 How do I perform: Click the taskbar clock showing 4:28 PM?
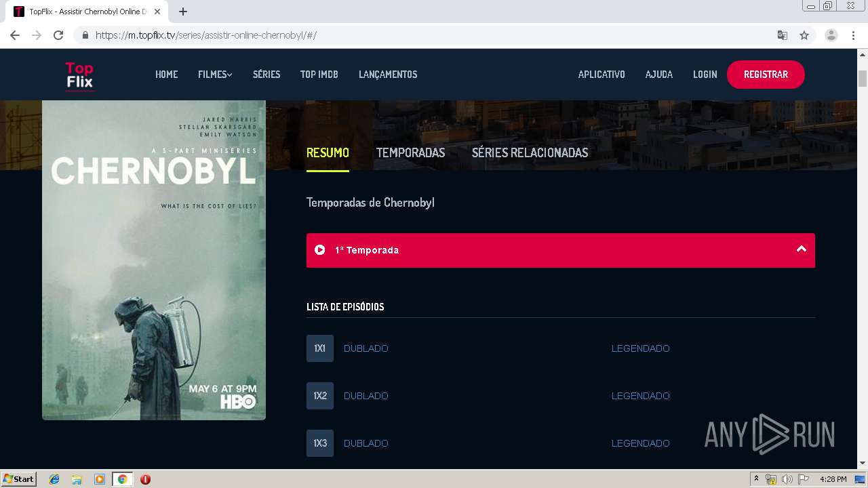tap(833, 479)
